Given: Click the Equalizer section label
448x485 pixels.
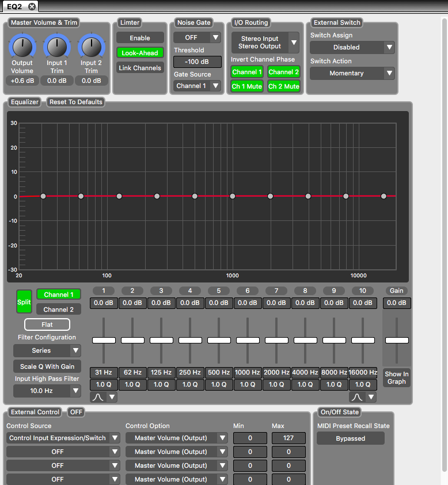Looking at the screenshot, I should (25, 102).
